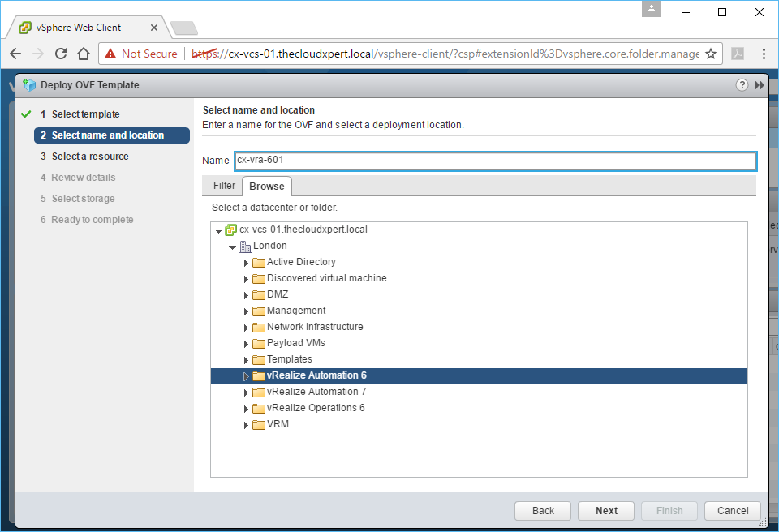The image size is (779, 532).
Task: Open Chrome three-dot menu
Action: (764, 54)
